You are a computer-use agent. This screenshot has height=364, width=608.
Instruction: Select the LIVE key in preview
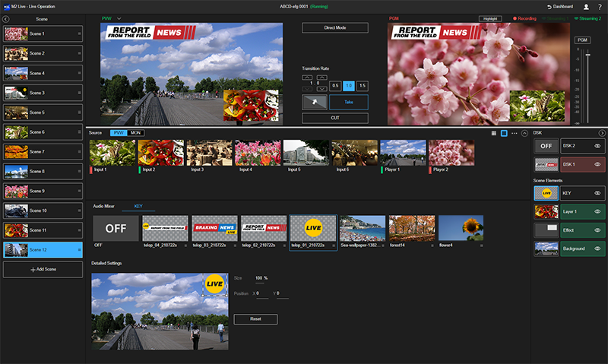(215, 284)
